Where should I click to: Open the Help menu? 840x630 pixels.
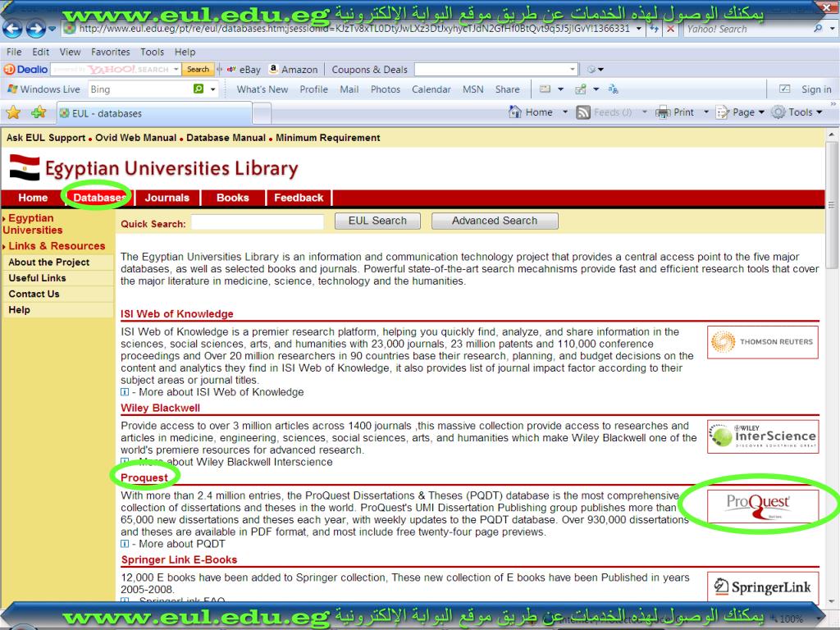185,52
